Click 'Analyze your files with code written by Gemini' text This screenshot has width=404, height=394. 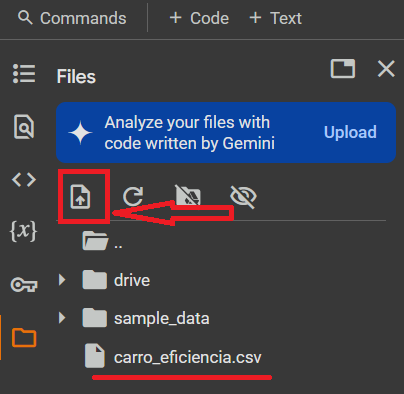tap(190, 133)
